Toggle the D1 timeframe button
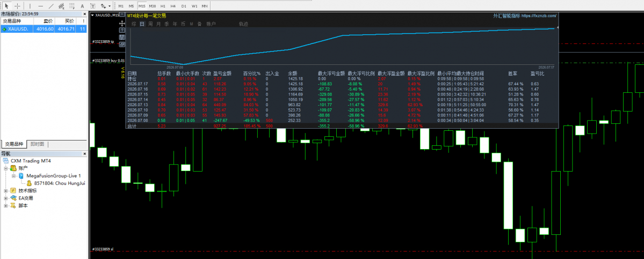 click(x=184, y=6)
